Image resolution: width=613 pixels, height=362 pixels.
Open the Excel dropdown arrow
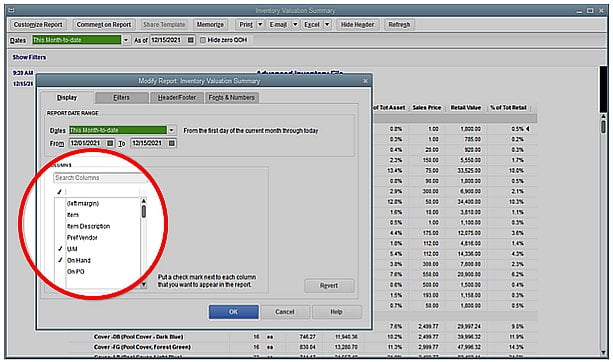click(327, 25)
